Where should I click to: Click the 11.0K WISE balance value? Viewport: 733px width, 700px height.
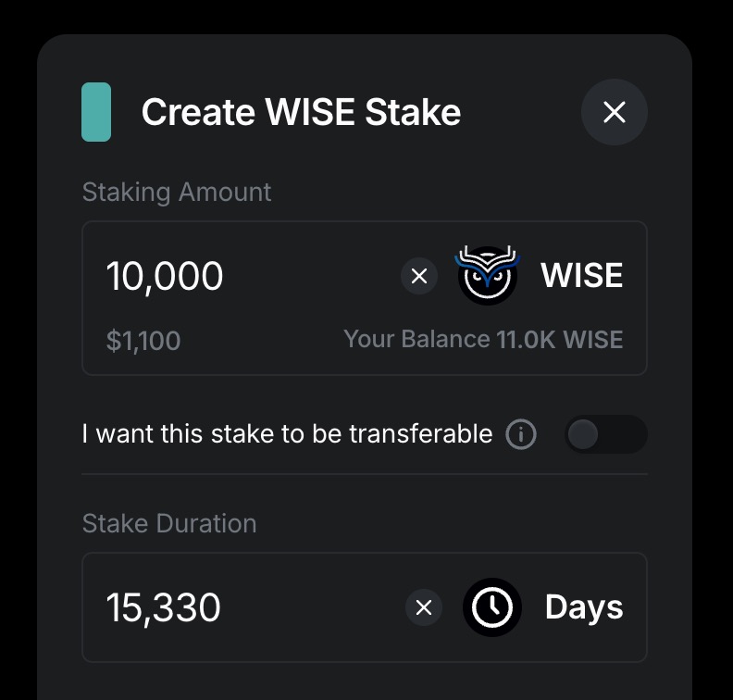[560, 339]
